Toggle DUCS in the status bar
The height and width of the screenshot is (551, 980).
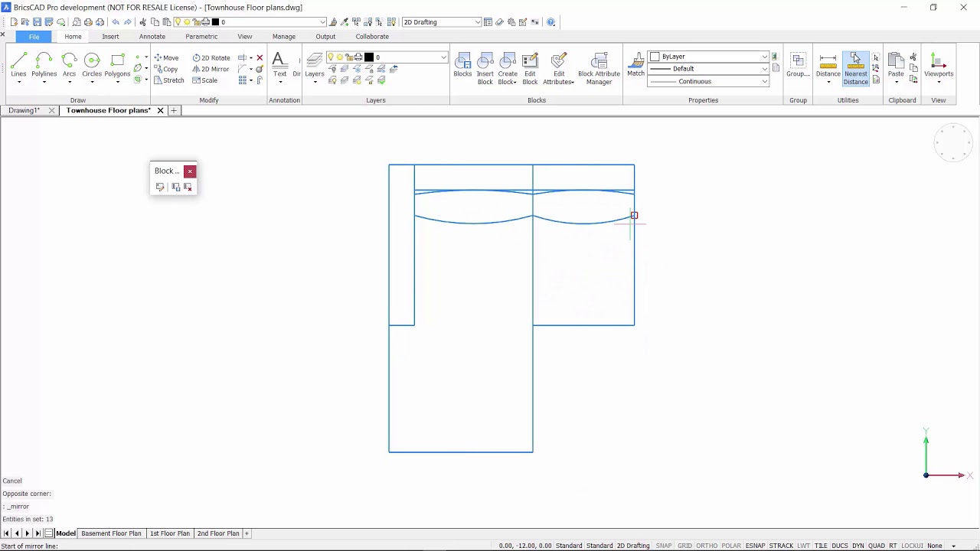pyautogui.click(x=840, y=546)
